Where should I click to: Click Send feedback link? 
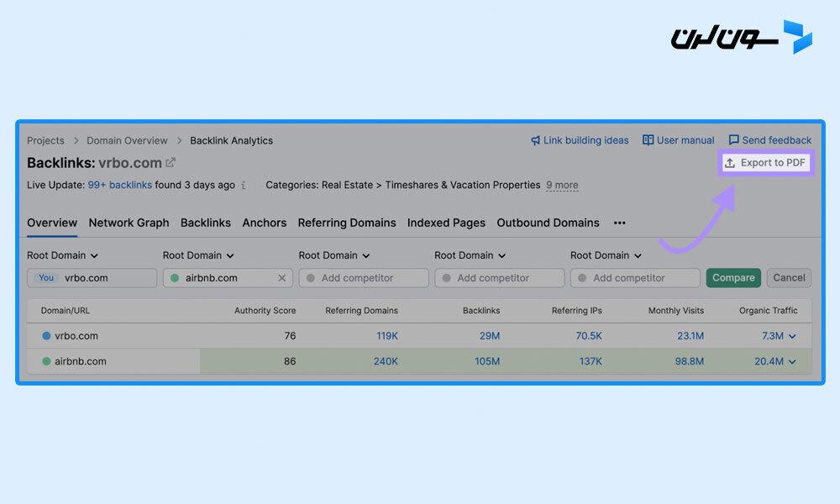pyautogui.click(x=769, y=140)
